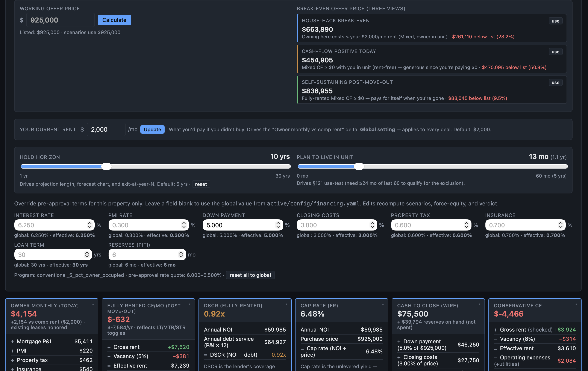This screenshot has width=588, height=371.
Task: Click the Calculate button
Action: click(x=114, y=20)
